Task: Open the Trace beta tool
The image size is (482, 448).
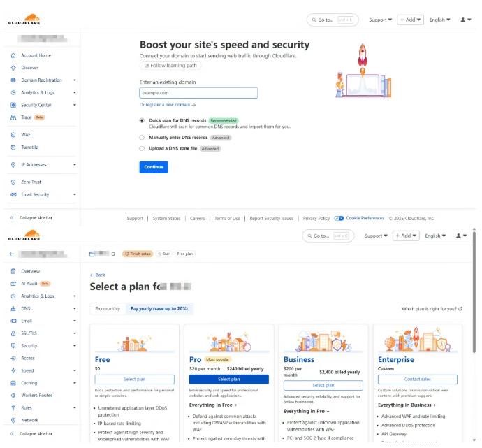Action: tap(28, 117)
